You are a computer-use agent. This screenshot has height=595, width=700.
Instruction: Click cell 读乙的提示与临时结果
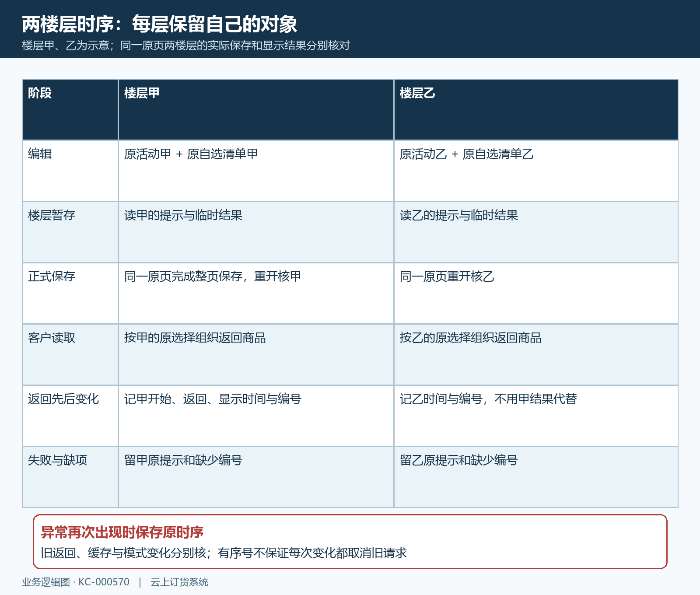pyautogui.click(x=536, y=232)
